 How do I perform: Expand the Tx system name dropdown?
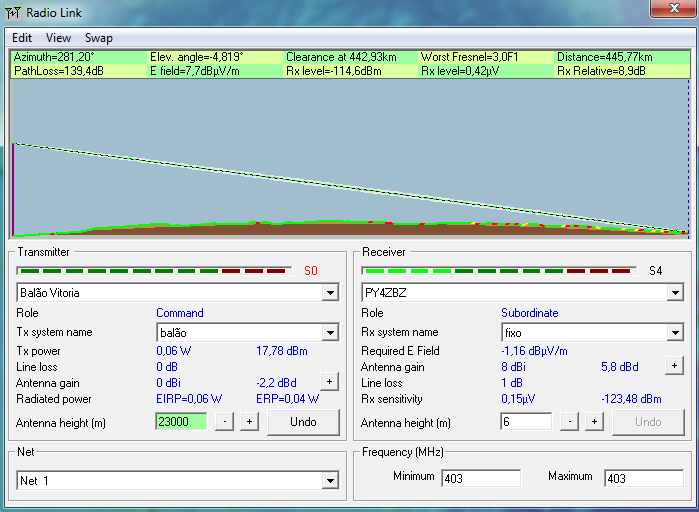pos(330,333)
